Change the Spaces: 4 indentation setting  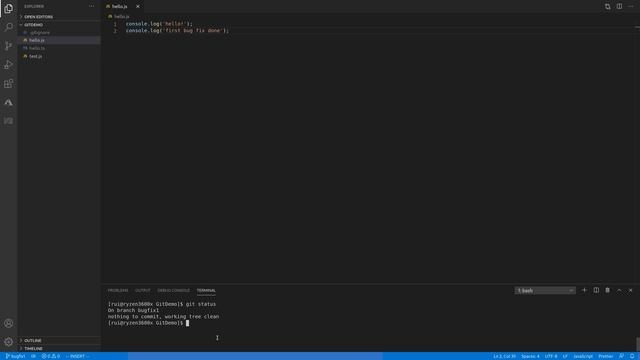pos(530,356)
